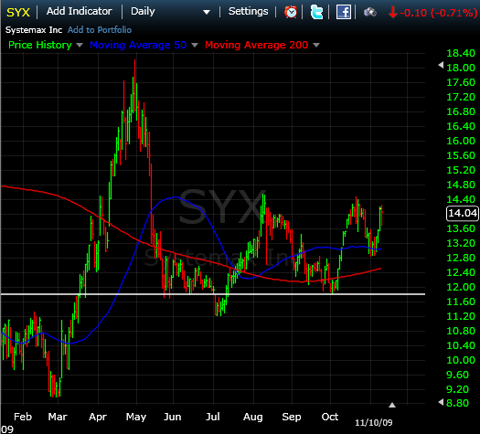Select the Moving Average 200 legend label
Screen dimensions: 480x434
click(257, 45)
